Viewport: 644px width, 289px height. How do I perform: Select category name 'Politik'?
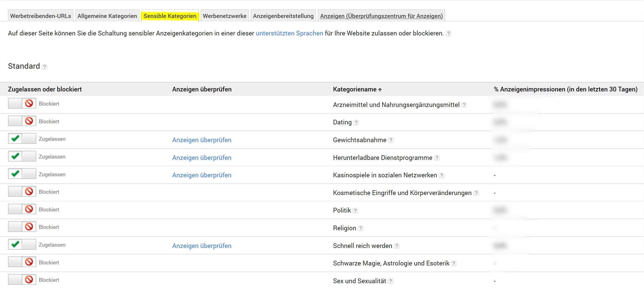342,210
